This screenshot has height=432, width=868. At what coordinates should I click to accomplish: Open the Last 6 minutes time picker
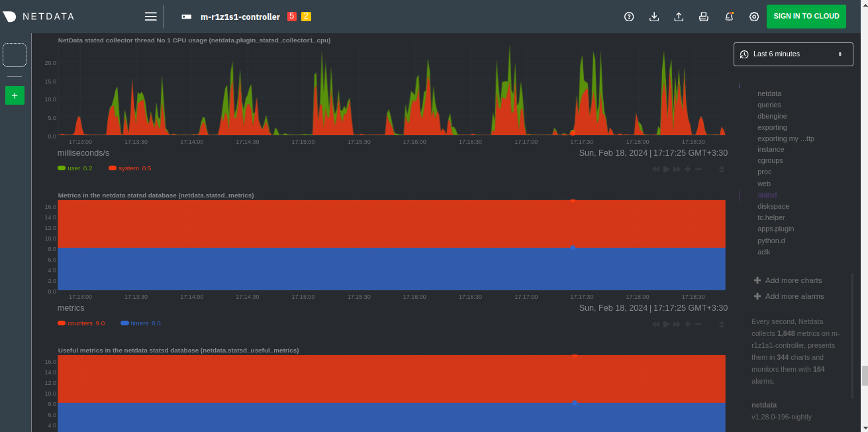coord(792,54)
